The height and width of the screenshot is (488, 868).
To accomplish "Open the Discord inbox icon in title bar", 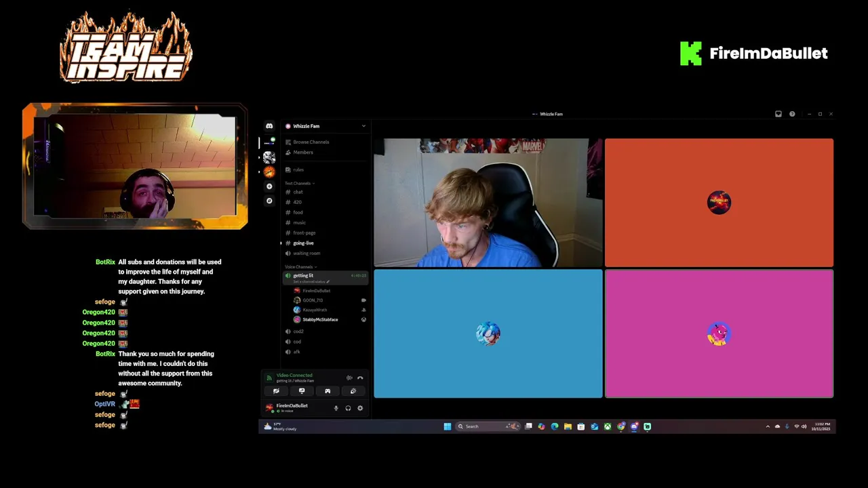I will (778, 114).
